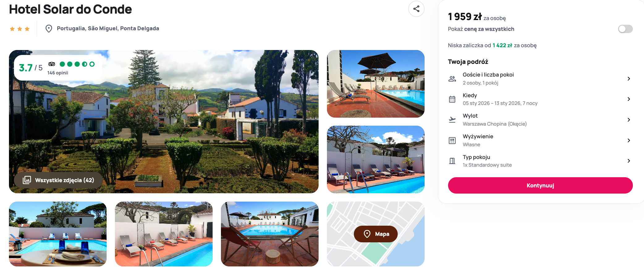Click the Kontynuuj button

pyautogui.click(x=540, y=186)
